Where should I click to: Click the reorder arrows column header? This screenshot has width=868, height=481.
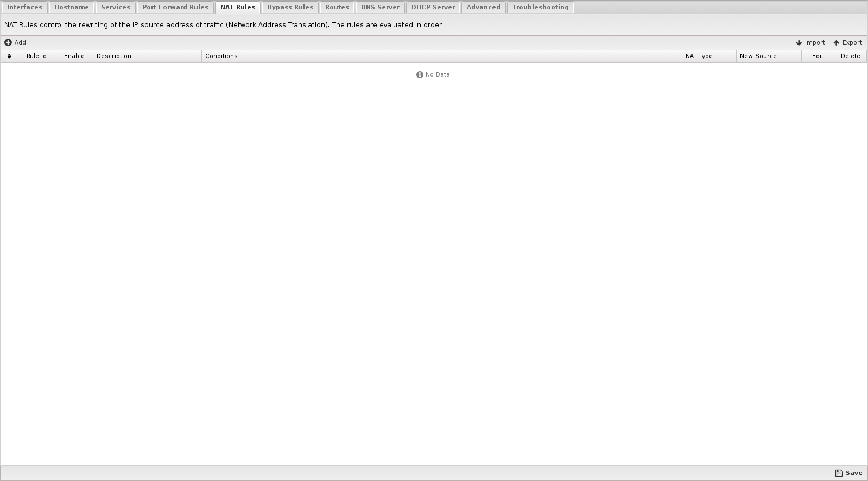point(9,56)
